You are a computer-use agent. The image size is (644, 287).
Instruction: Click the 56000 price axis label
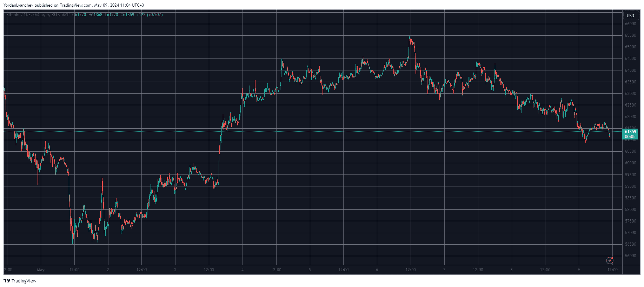click(630, 256)
